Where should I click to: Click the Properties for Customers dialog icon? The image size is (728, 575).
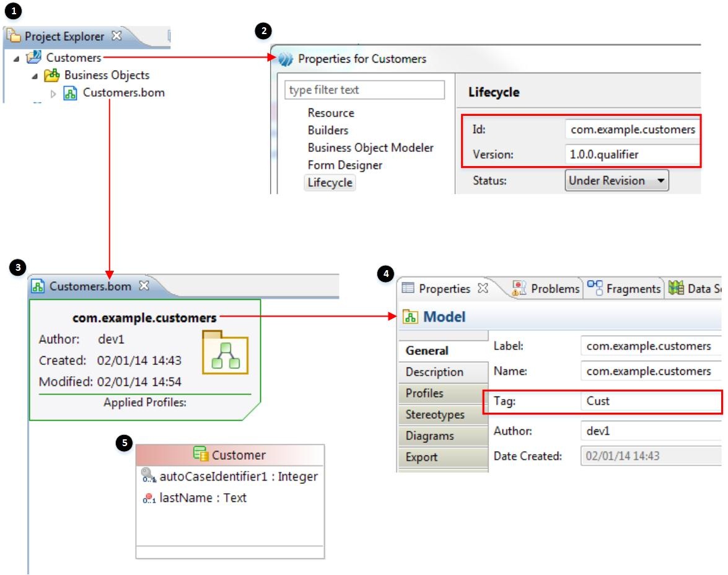286,59
